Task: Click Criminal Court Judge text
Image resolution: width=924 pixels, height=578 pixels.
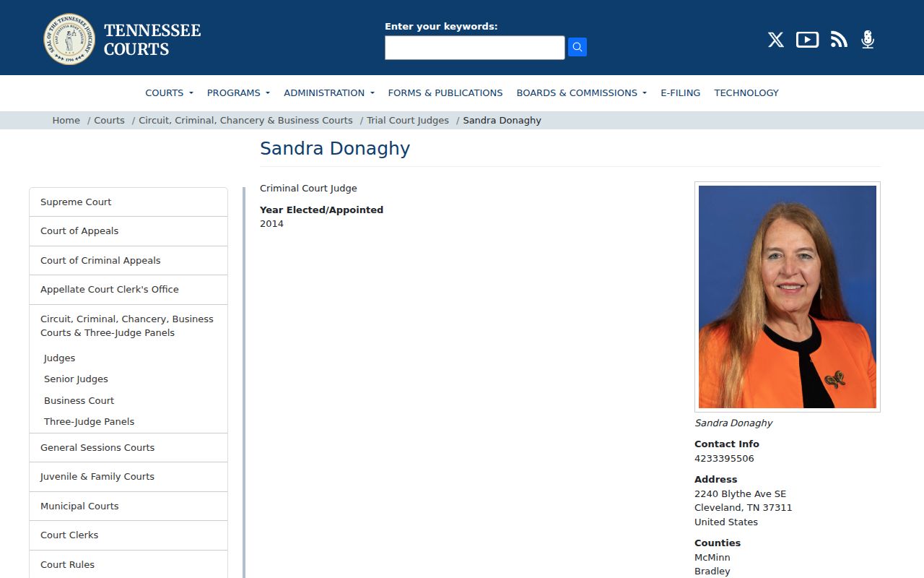Action: tap(308, 189)
